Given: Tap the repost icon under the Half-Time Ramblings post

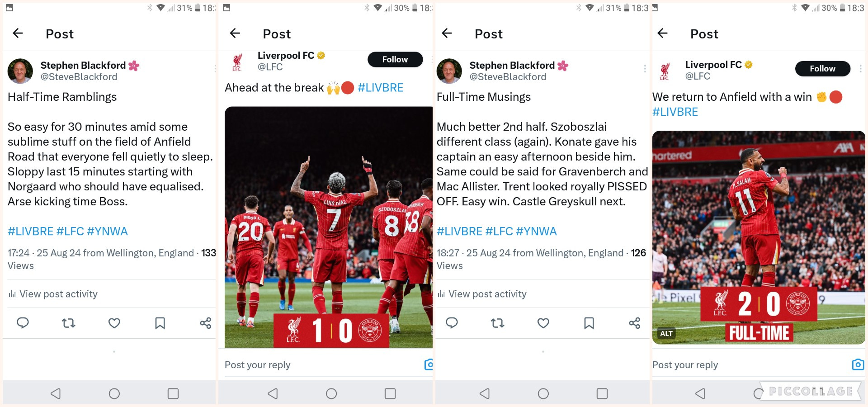Looking at the screenshot, I should pos(68,323).
